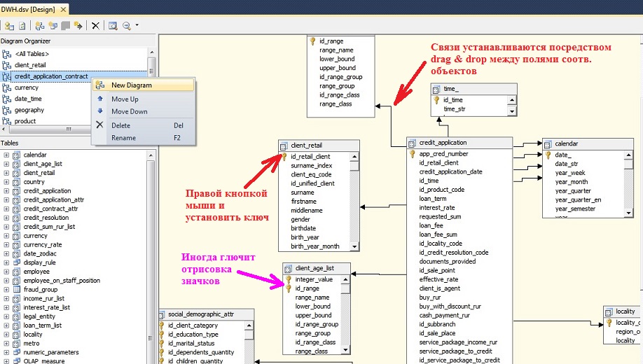
Task: Choose Move Up in the context menu
Action: tap(144, 99)
